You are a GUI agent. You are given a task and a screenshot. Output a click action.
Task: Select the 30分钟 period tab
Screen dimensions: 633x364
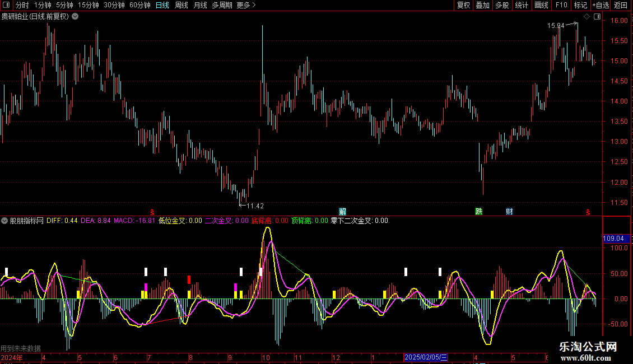(115, 5)
